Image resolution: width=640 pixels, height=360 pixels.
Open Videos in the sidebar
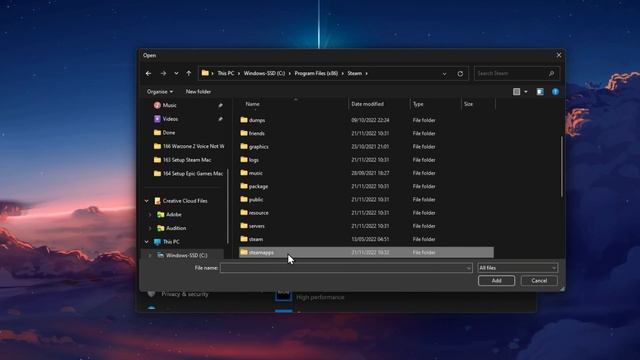pyautogui.click(x=170, y=119)
